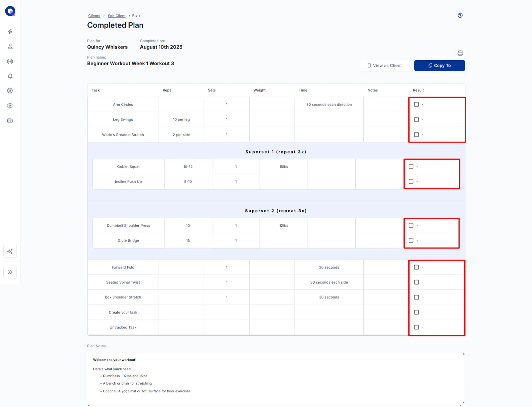Image resolution: width=532 pixels, height=407 pixels.
Task: Click the '10-12' reps cell
Action: tap(188, 167)
